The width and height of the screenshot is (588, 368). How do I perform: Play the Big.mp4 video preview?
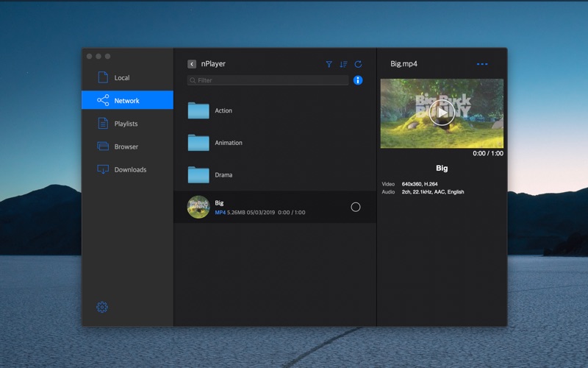pos(442,113)
